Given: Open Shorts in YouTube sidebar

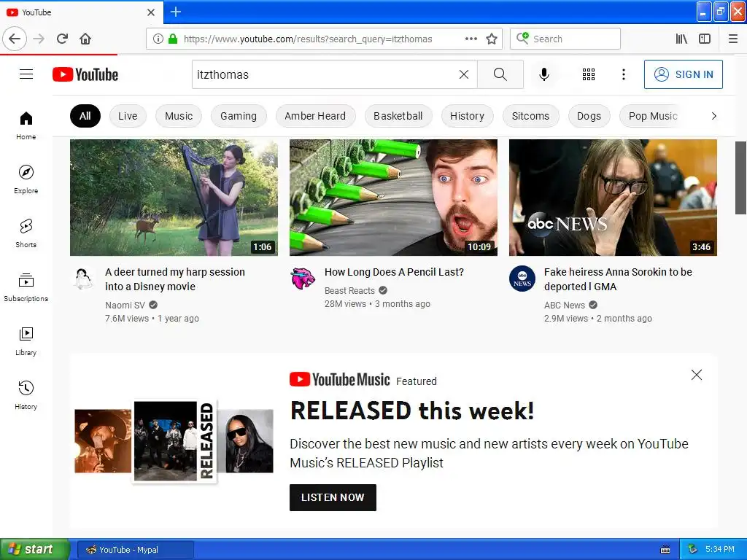Looking at the screenshot, I should [x=26, y=233].
